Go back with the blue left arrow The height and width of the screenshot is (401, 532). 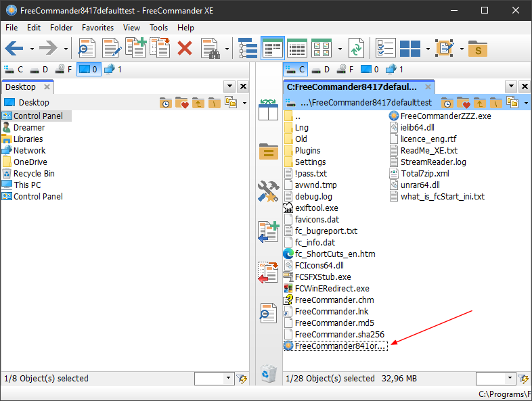14,49
